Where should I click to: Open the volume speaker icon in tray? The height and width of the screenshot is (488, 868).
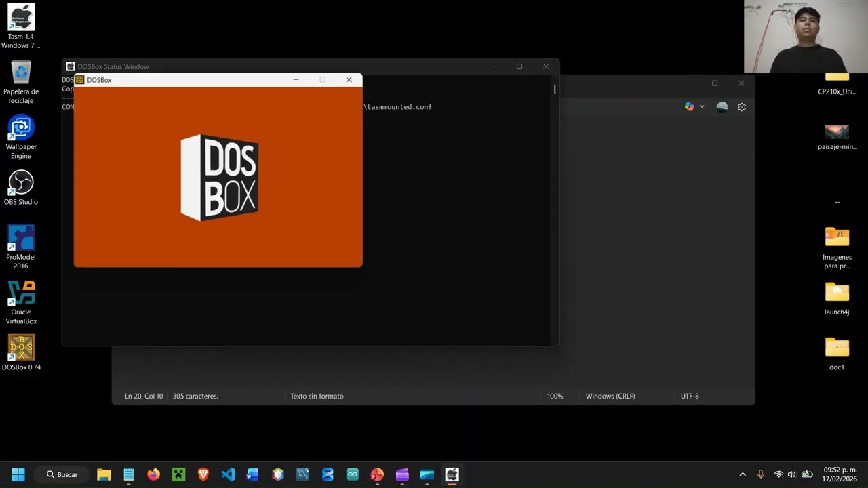pyautogui.click(x=791, y=474)
